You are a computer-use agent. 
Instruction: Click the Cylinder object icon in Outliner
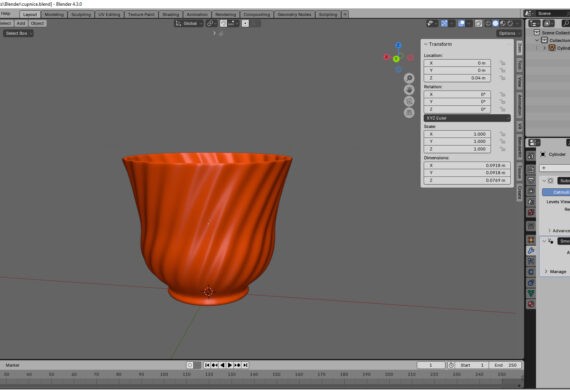pos(552,48)
